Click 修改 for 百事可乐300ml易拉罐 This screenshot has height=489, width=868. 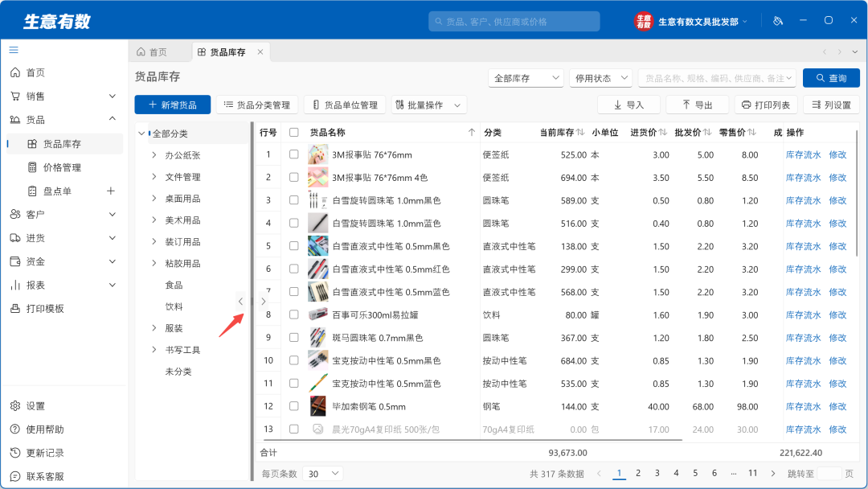(x=837, y=314)
